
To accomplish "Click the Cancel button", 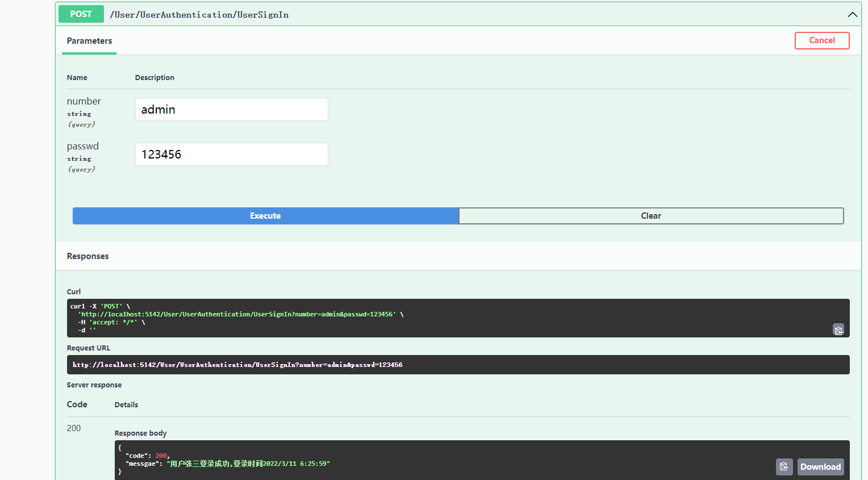I will tap(822, 40).
